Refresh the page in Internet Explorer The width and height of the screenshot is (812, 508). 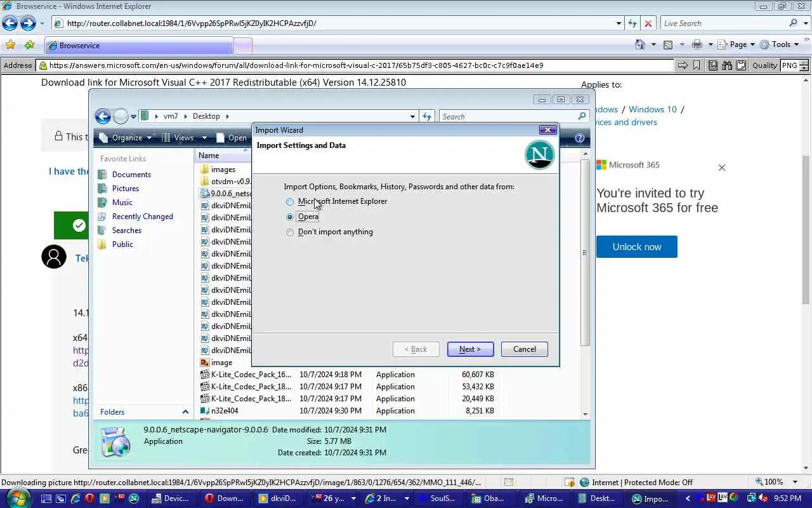pyautogui.click(x=632, y=23)
